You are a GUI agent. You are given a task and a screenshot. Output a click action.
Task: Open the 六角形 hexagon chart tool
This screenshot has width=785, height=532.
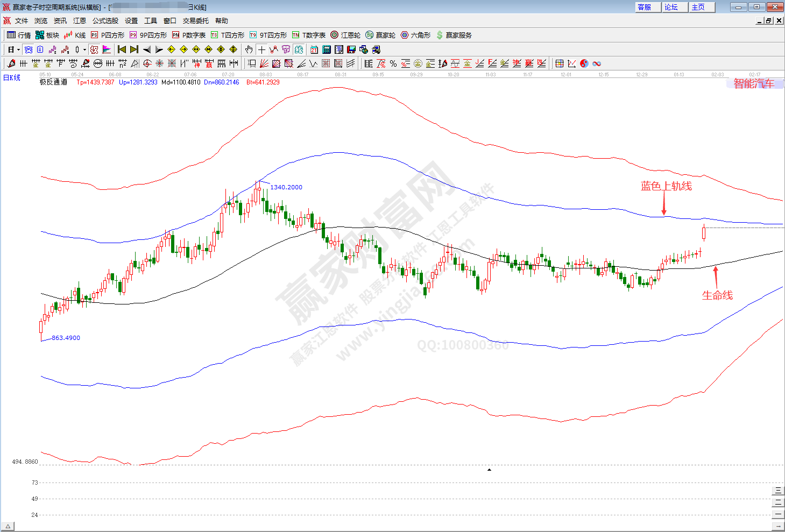(415, 35)
